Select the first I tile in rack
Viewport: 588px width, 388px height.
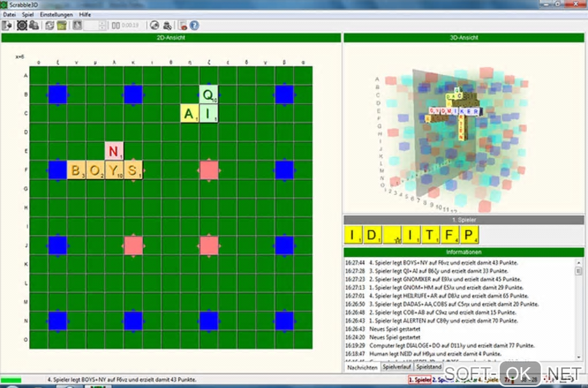[353, 235]
